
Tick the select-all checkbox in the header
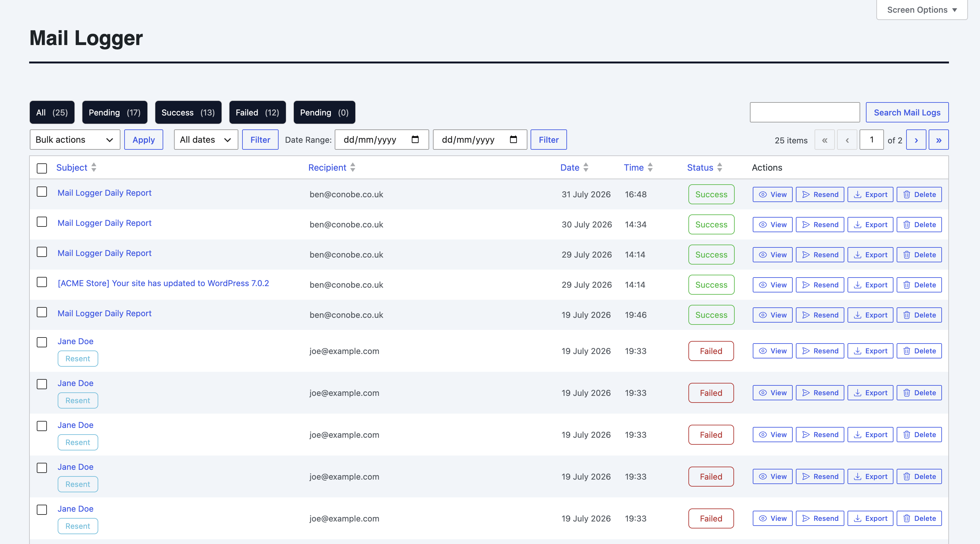[42, 168]
